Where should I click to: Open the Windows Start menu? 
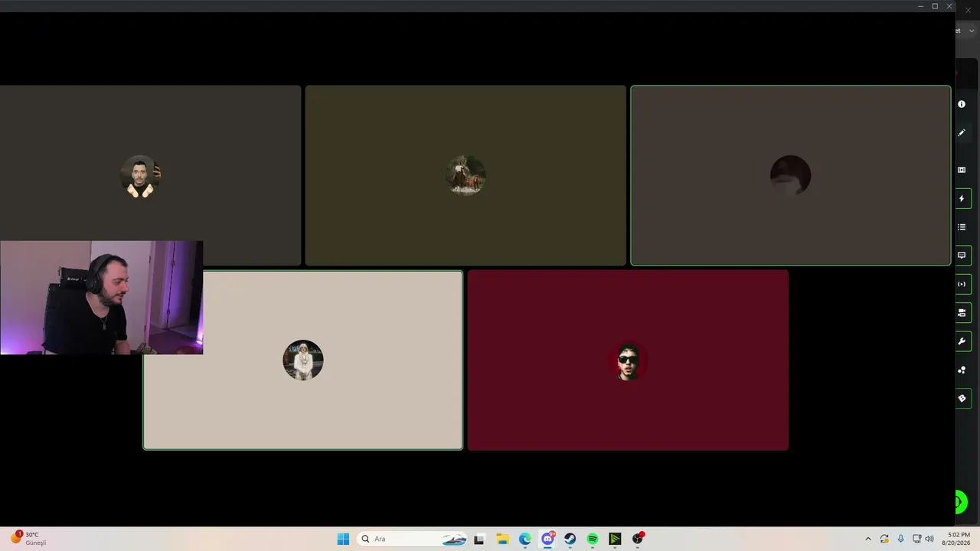(343, 539)
